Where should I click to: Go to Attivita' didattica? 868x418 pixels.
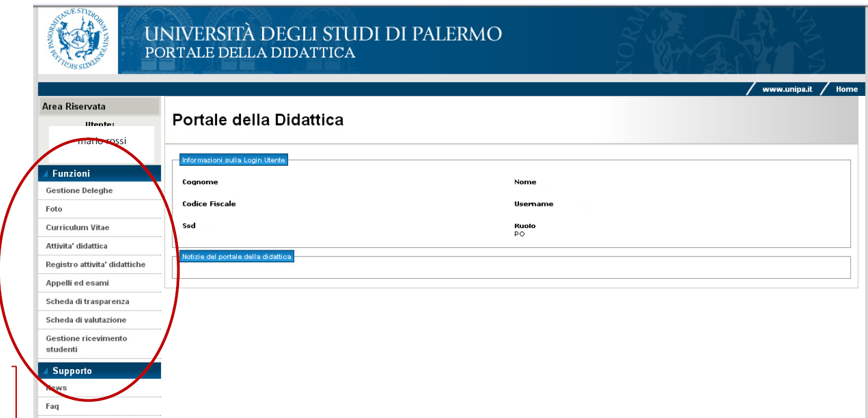pos(77,246)
